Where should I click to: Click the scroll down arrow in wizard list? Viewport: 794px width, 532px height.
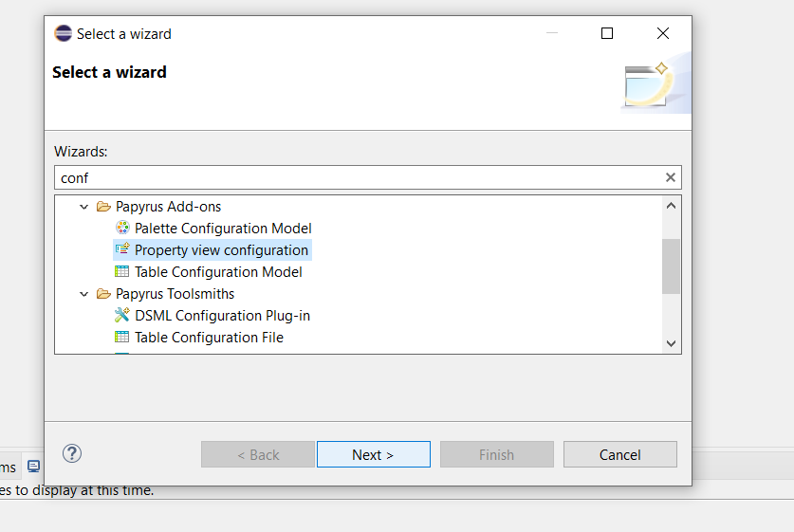tap(671, 343)
